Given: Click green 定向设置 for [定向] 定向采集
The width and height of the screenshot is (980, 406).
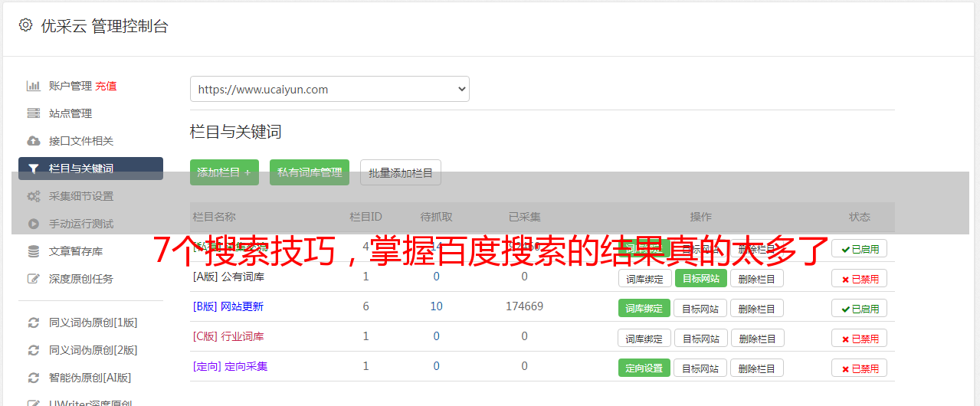Looking at the screenshot, I should click(644, 368).
